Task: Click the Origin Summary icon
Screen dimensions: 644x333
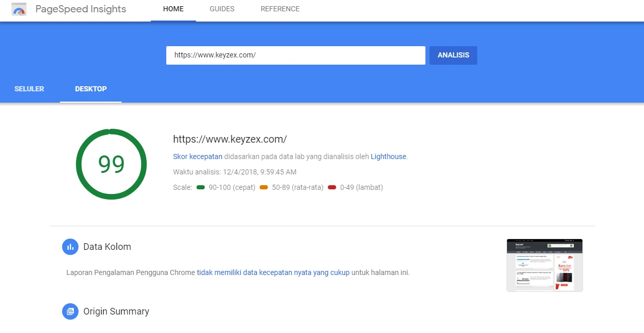Action: pos(70,311)
